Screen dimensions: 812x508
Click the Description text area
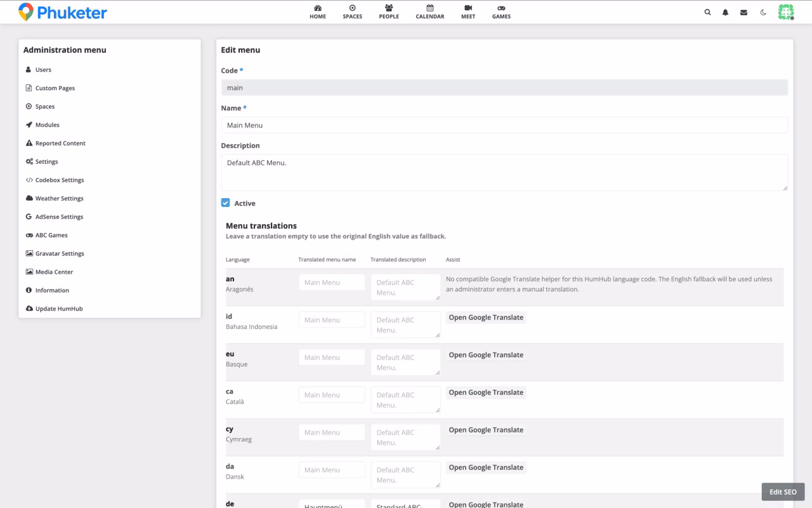(x=504, y=173)
